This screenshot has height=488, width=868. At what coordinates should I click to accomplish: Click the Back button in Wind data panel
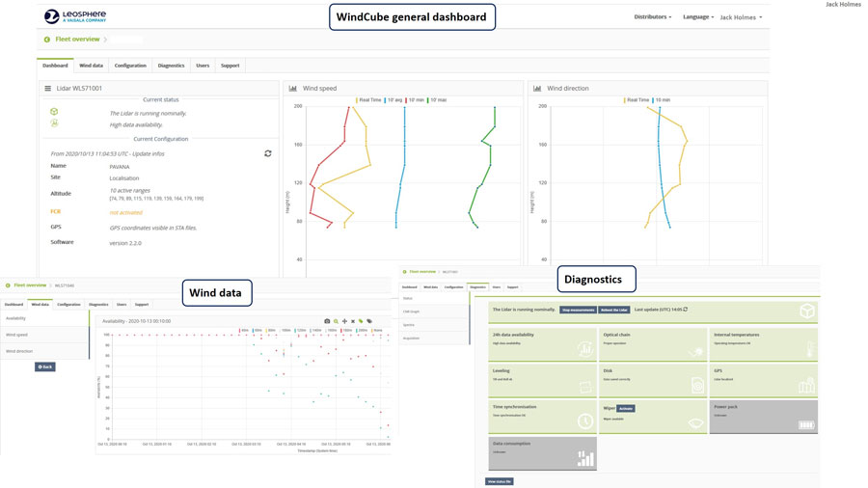point(44,366)
